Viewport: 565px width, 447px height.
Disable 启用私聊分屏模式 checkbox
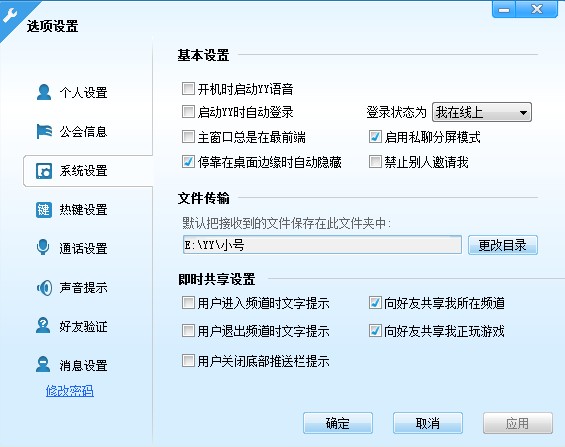click(375, 137)
